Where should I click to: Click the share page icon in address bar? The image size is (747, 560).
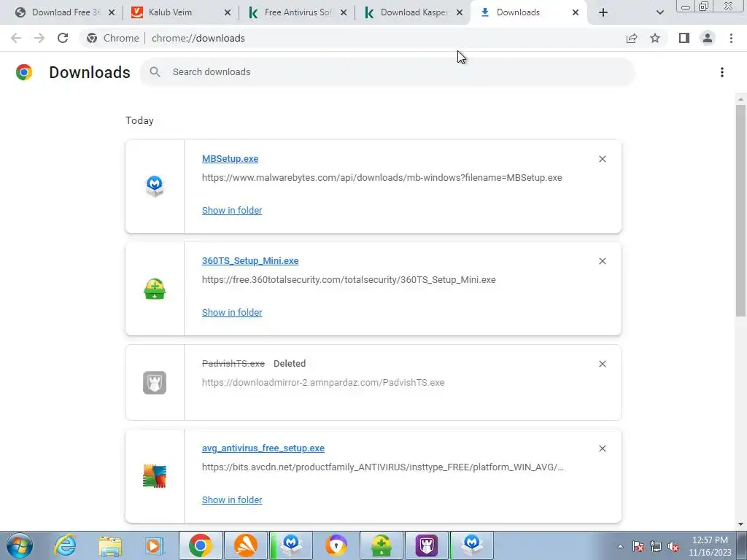[x=632, y=38]
